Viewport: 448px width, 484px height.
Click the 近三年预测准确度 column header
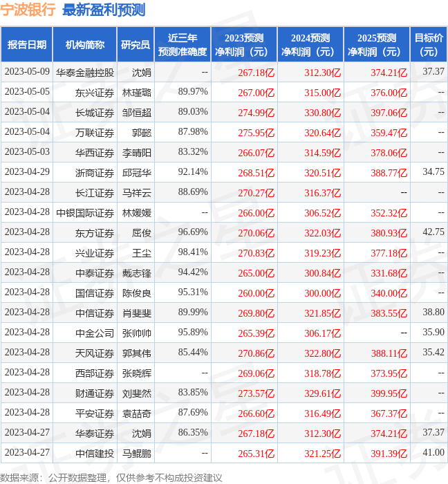[183, 45]
